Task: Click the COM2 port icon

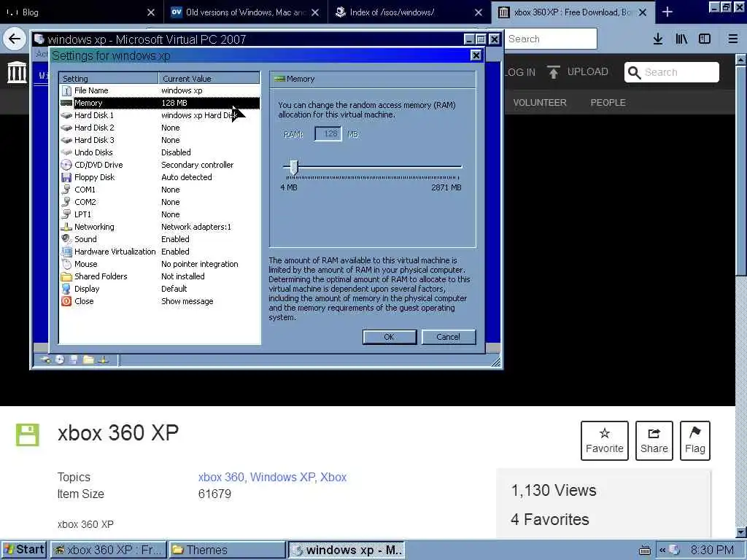Action: tap(66, 202)
